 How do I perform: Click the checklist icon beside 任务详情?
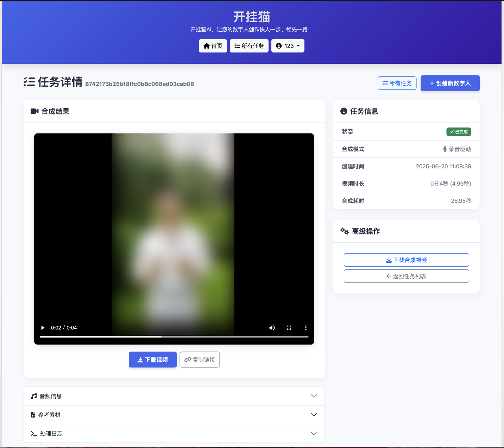(29, 82)
